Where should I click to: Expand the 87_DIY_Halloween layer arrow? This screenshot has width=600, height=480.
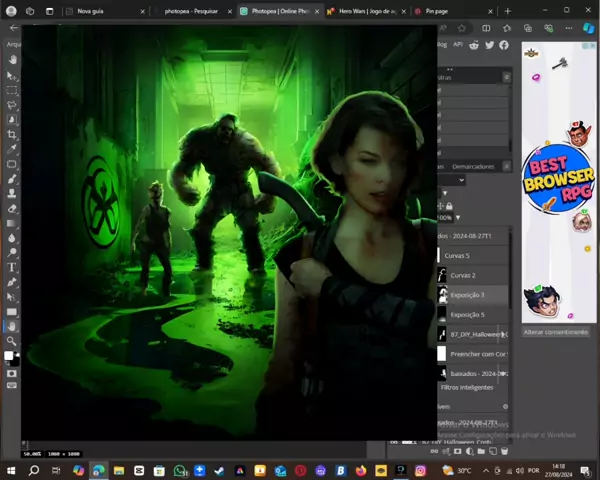coord(502,334)
